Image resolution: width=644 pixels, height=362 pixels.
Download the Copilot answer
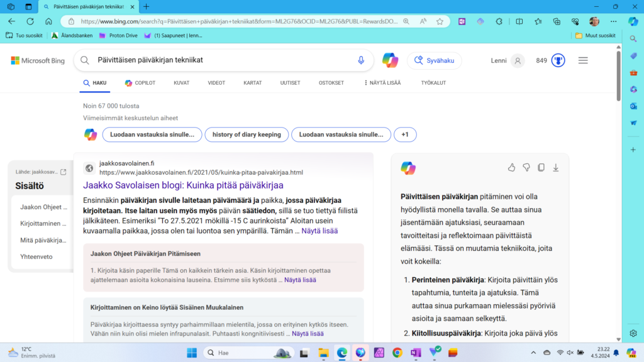[556, 167]
